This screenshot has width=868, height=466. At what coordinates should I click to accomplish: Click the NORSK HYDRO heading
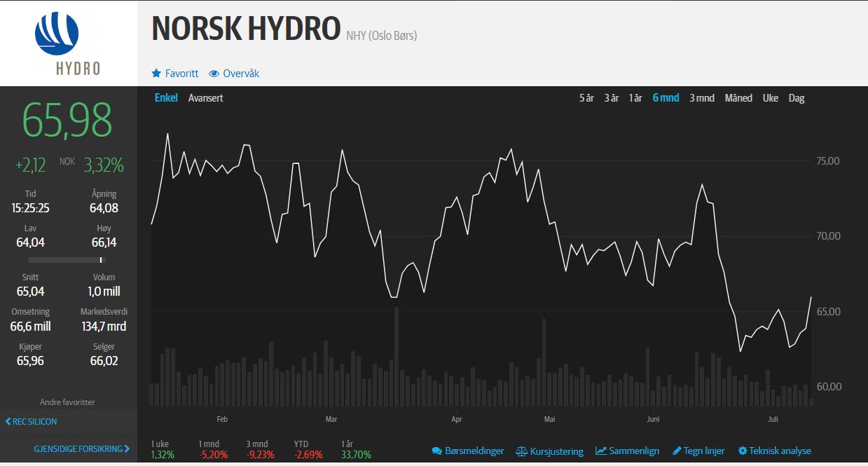246,29
